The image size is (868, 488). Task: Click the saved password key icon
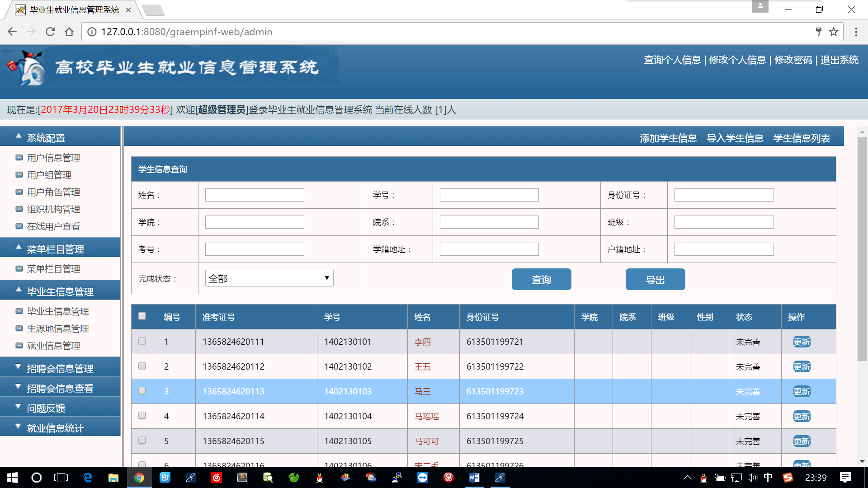point(818,32)
